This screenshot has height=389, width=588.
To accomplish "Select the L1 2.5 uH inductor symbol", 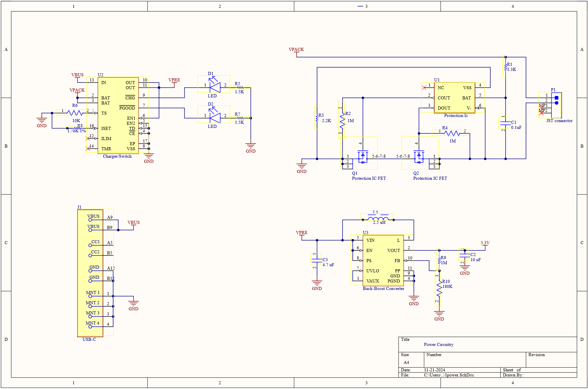I will [x=378, y=219].
